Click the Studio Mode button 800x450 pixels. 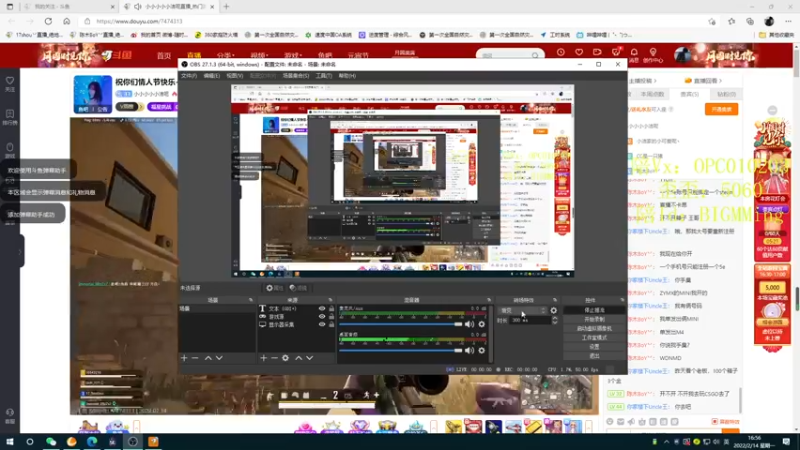tap(594, 338)
